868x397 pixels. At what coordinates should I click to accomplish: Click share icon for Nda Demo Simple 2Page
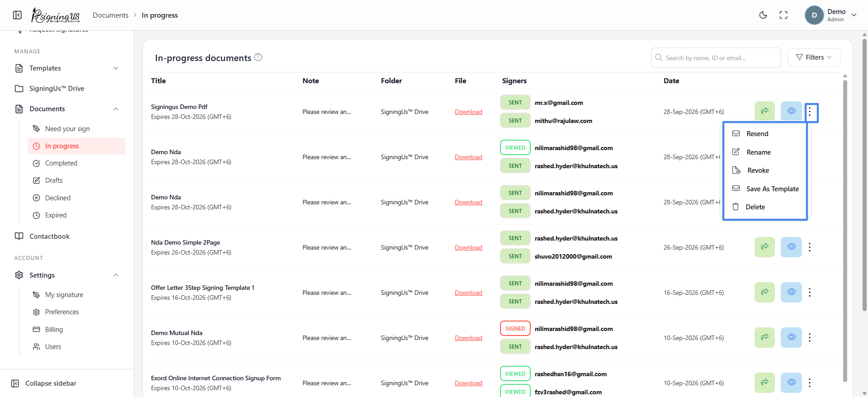[764, 247]
